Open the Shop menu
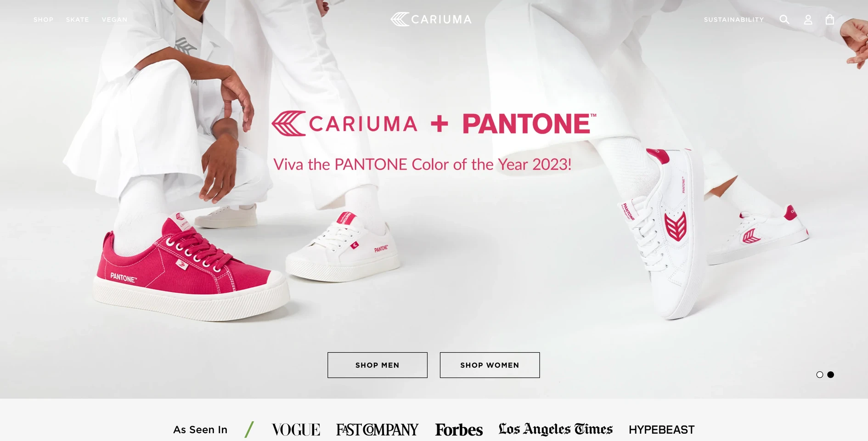 44,20
